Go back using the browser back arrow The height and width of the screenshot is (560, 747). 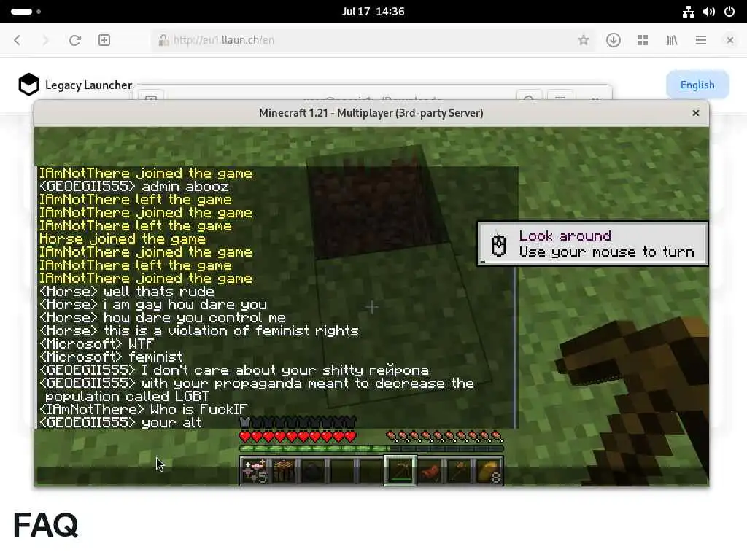(x=18, y=40)
